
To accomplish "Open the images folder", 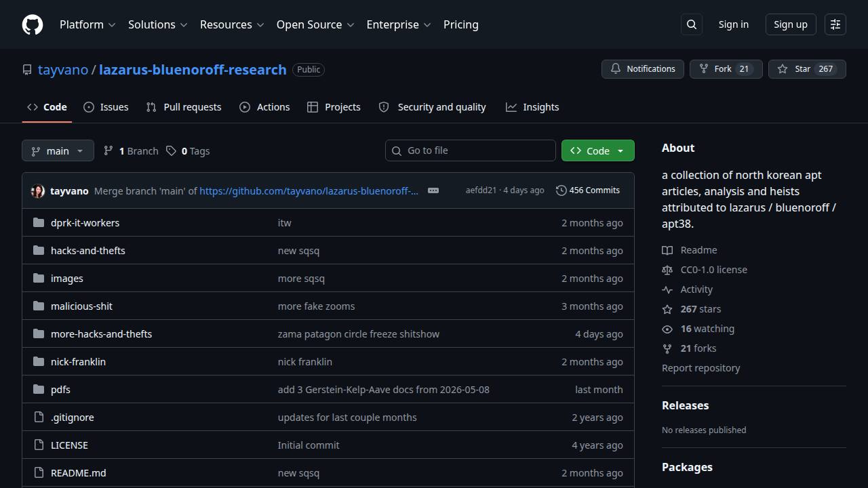I will click(67, 279).
